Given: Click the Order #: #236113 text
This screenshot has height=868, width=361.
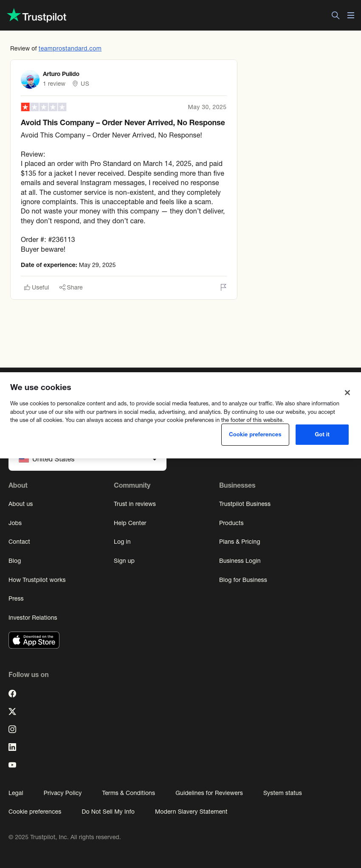Looking at the screenshot, I should 48,240.
